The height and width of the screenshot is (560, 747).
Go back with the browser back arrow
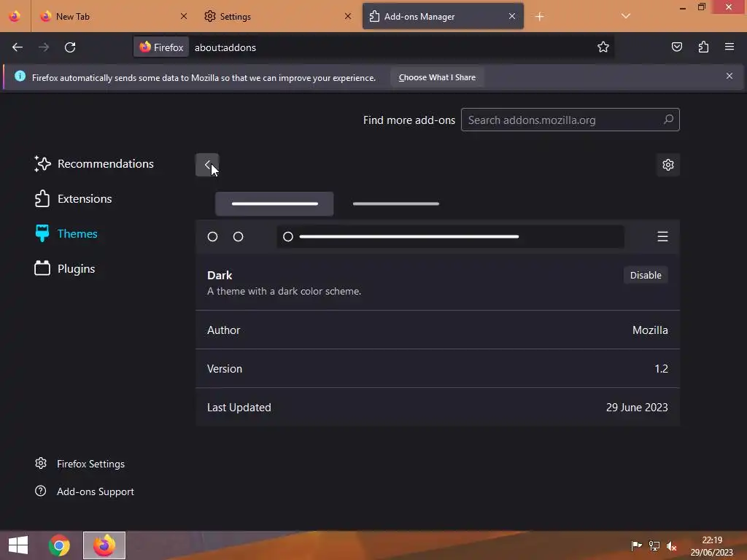(18, 47)
